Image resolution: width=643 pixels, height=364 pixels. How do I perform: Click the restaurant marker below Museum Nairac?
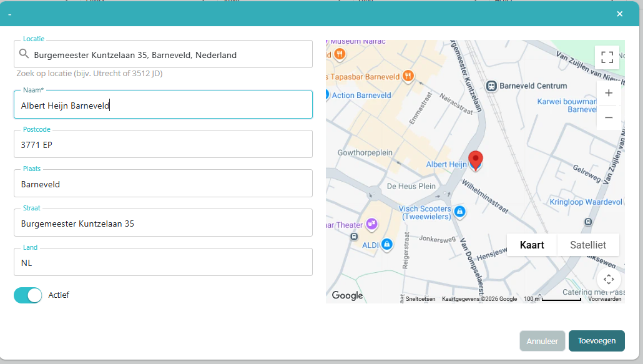[340, 54]
